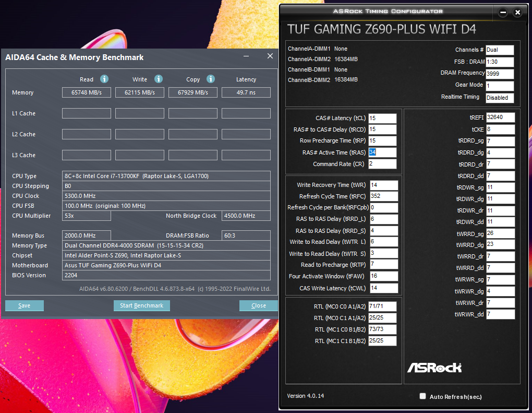Click the Read to Precharge (tRTP) field
The width and height of the screenshot is (532, 413).
[x=384, y=265]
